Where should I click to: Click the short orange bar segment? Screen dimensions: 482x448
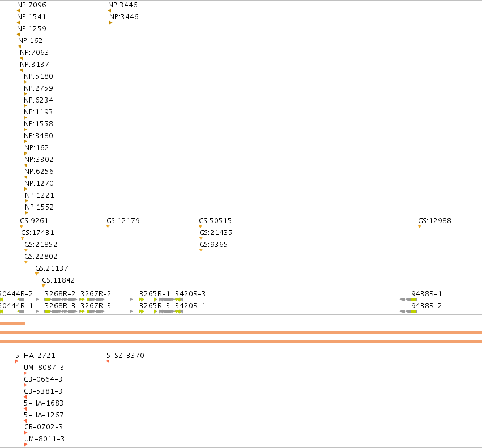[12, 323]
